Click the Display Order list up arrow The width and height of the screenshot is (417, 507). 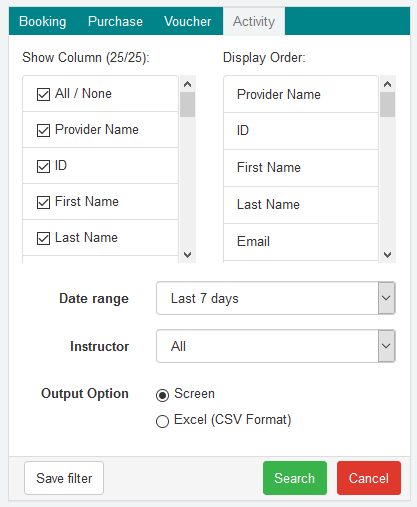coord(387,84)
